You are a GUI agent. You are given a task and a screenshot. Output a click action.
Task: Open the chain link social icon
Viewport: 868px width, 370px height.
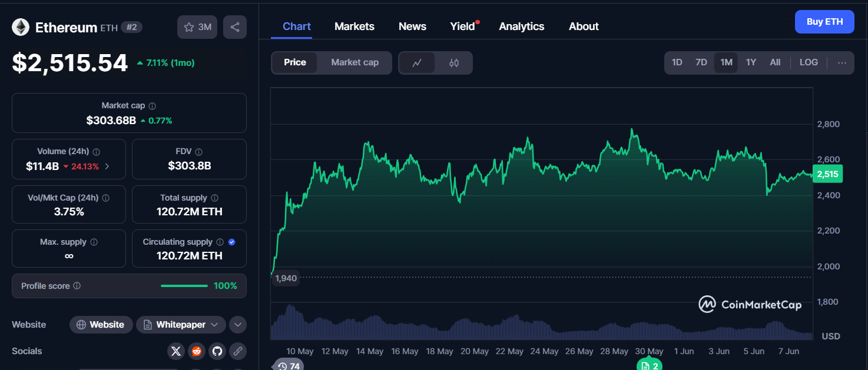coord(238,351)
